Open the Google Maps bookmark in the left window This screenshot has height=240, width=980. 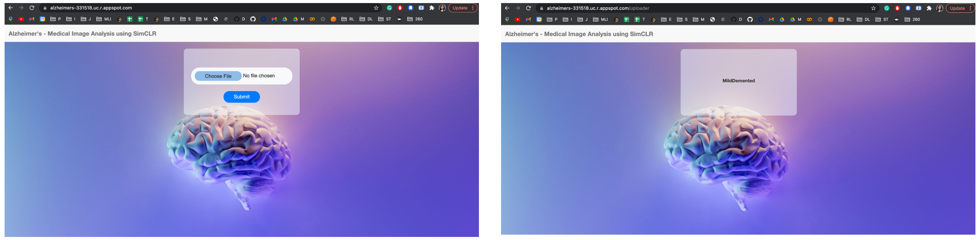click(11, 19)
